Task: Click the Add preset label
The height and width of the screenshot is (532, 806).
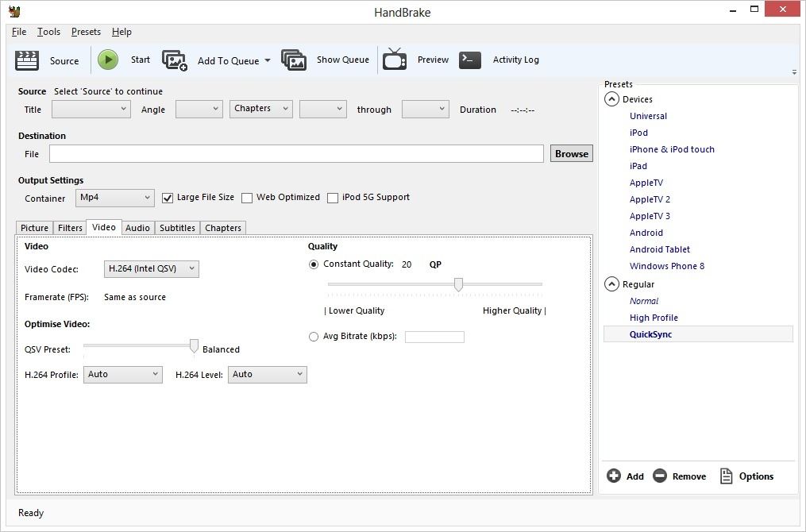Action: [634, 476]
